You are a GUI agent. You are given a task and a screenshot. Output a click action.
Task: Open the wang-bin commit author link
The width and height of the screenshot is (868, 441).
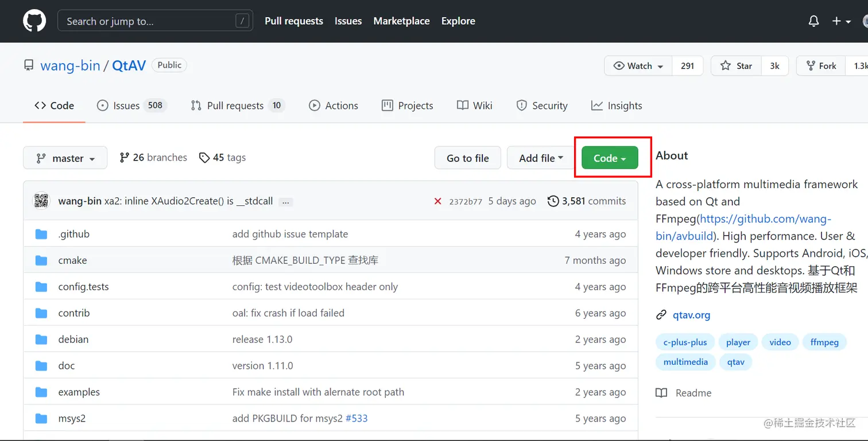pyautogui.click(x=80, y=201)
